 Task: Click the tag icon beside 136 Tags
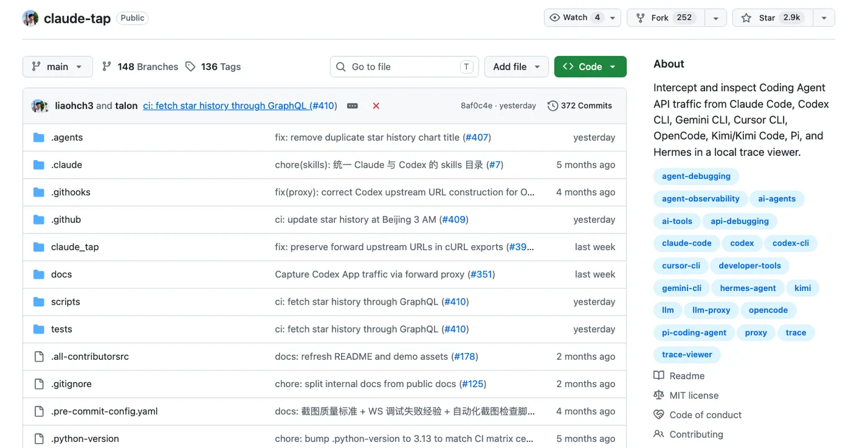click(x=190, y=66)
